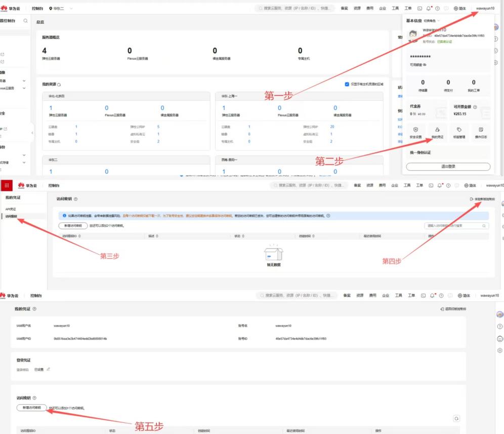The width and height of the screenshot is (504, 434).
Task: Click 华北-北京四 region card header
Action: (126, 96)
